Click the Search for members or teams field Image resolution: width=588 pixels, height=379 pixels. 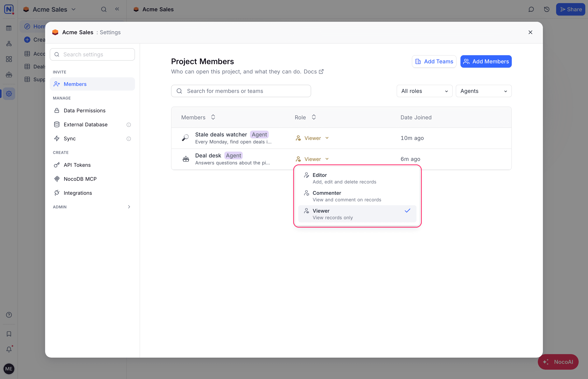pyautogui.click(x=241, y=91)
